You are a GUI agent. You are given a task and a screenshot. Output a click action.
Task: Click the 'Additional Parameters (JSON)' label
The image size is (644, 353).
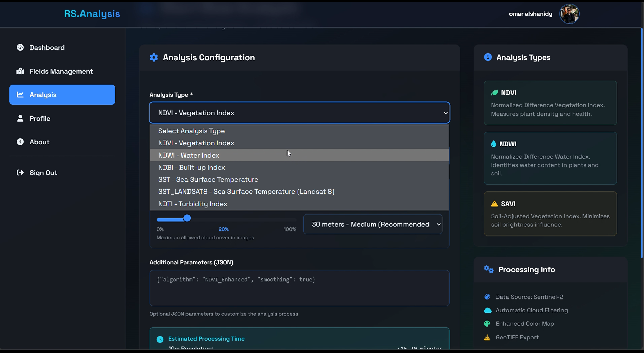[191, 262]
